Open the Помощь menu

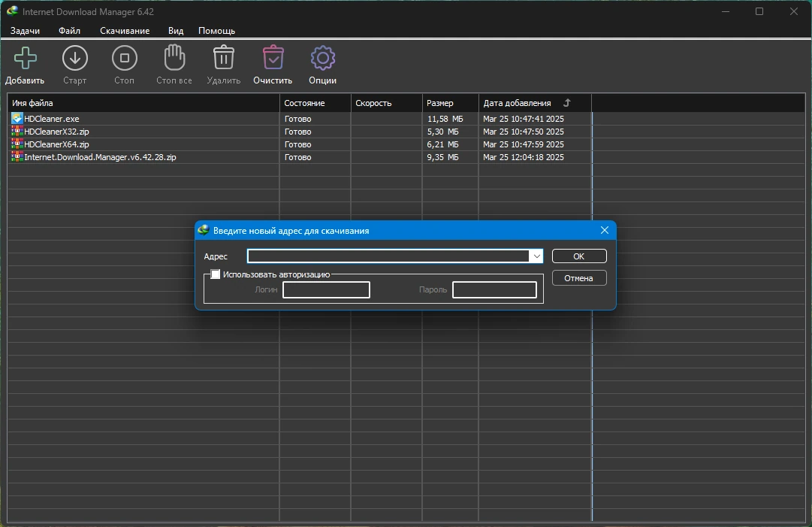216,31
